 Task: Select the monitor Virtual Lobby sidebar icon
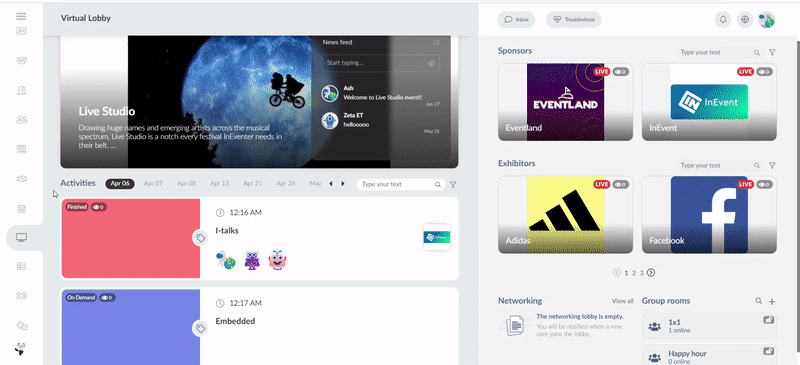(21, 237)
